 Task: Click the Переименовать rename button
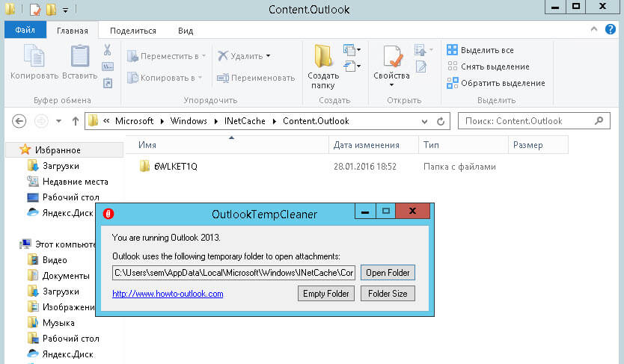pos(256,78)
